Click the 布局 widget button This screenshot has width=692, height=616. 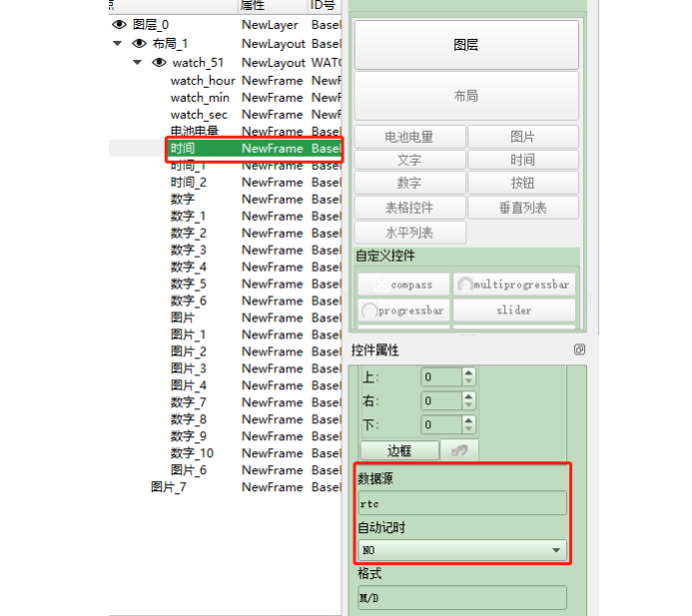pos(466,95)
